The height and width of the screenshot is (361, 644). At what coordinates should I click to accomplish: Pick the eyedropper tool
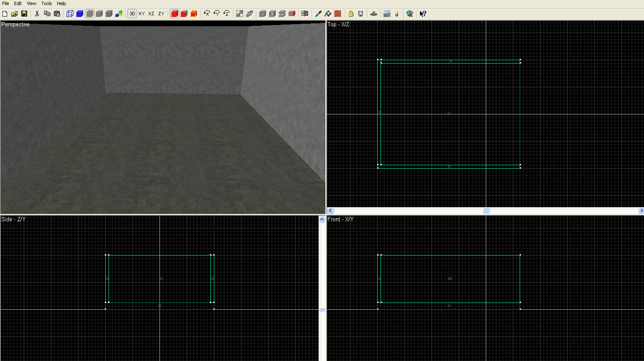pos(318,14)
